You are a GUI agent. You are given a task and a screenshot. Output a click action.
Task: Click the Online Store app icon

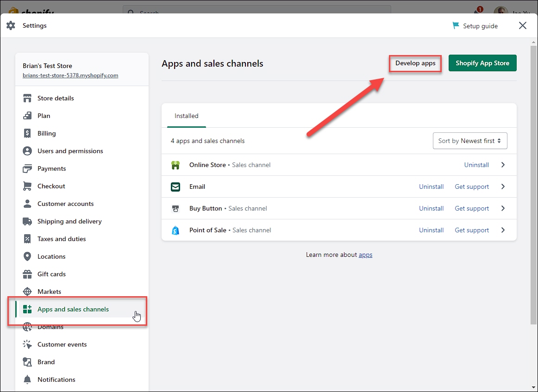click(175, 165)
